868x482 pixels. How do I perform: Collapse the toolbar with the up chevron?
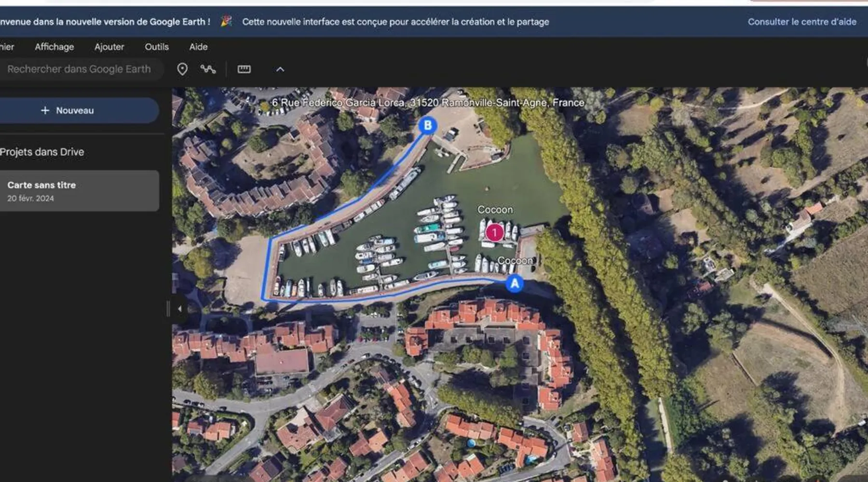[280, 69]
